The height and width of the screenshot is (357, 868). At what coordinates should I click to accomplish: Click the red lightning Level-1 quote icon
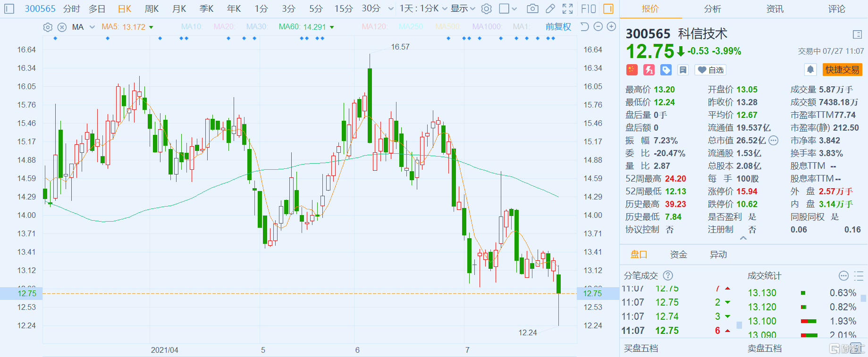click(x=649, y=70)
